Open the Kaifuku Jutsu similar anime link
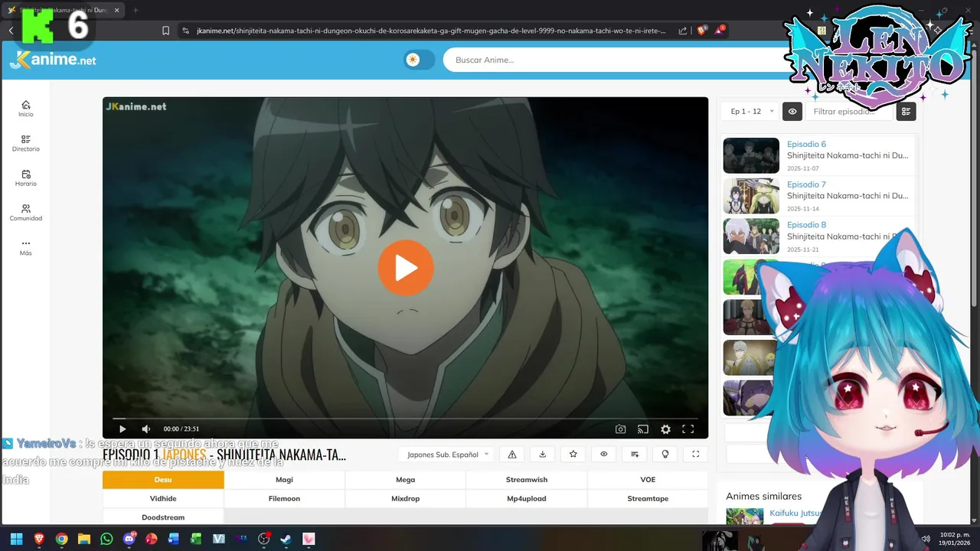Viewport: 980px width, 551px height. [795, 514]
